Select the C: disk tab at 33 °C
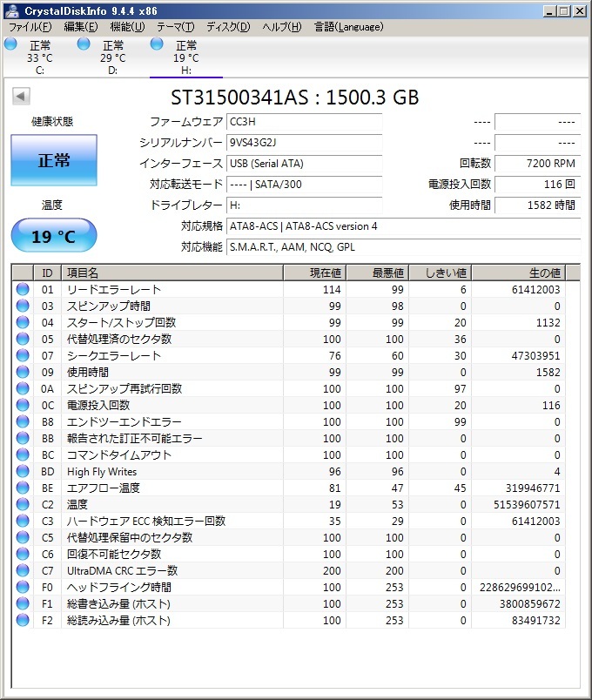 (x=40, y=57)
